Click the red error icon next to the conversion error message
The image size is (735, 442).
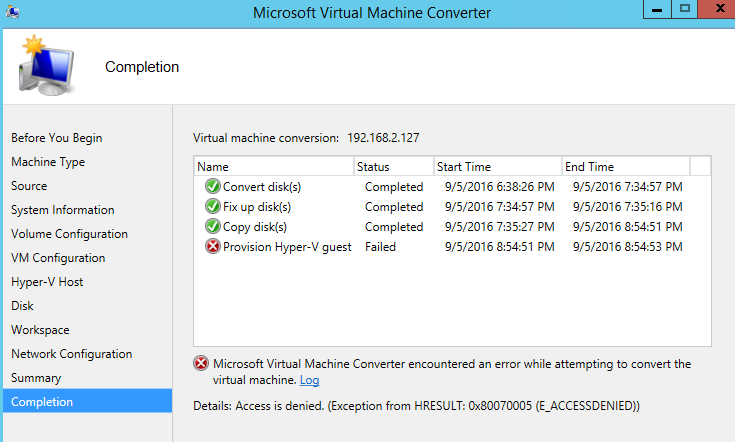point(201,363)
